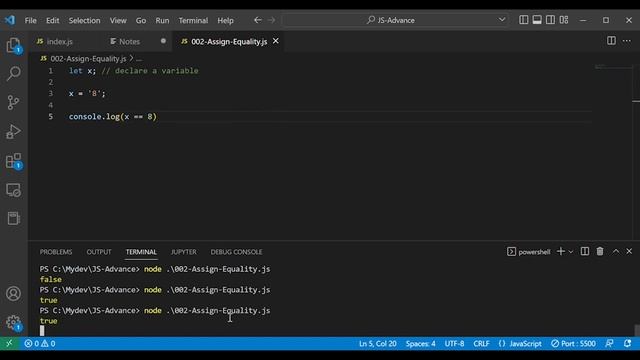Open the Terminal menu

193,20
